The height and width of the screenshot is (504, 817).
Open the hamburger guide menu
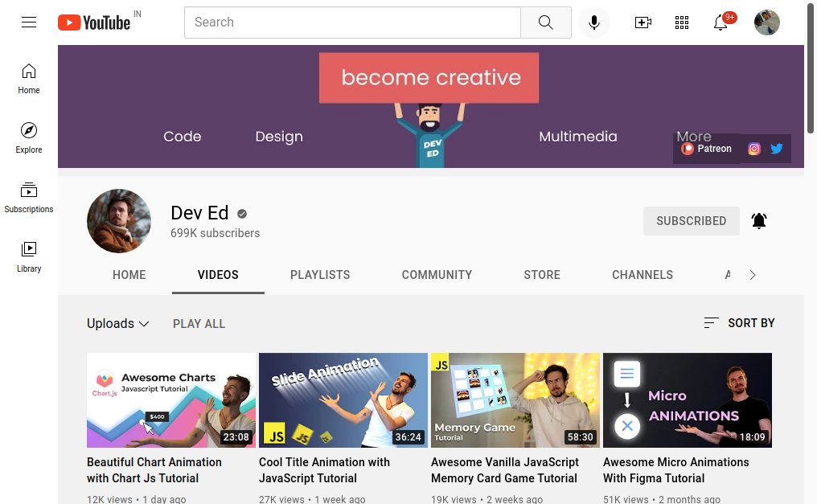(29, 22)
